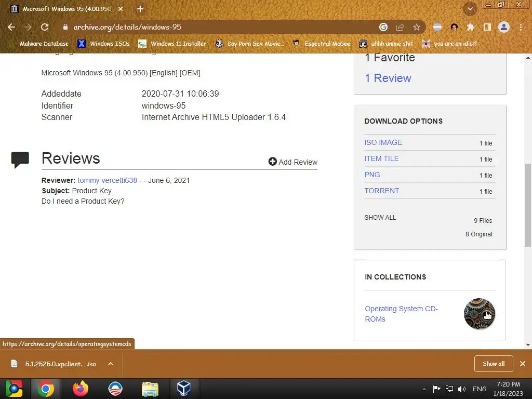Viewport: 532px width, 399px height.
Task: Download the ISO IMAGE file
Action: click(x=383, y=142)
